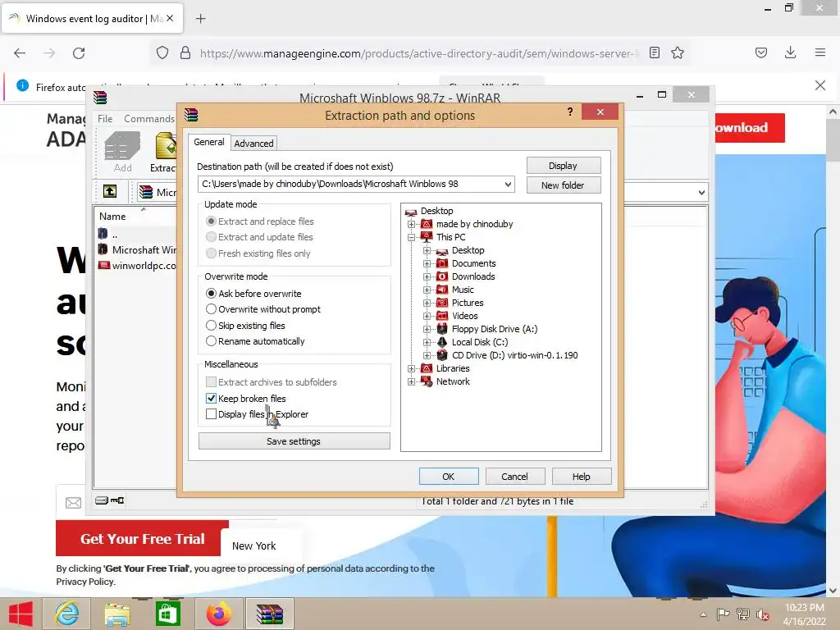Expand the 'made by chinoduby' tree node
Image resolution: width=840 pixels, height=630 pixels.
tap(412, 224)
